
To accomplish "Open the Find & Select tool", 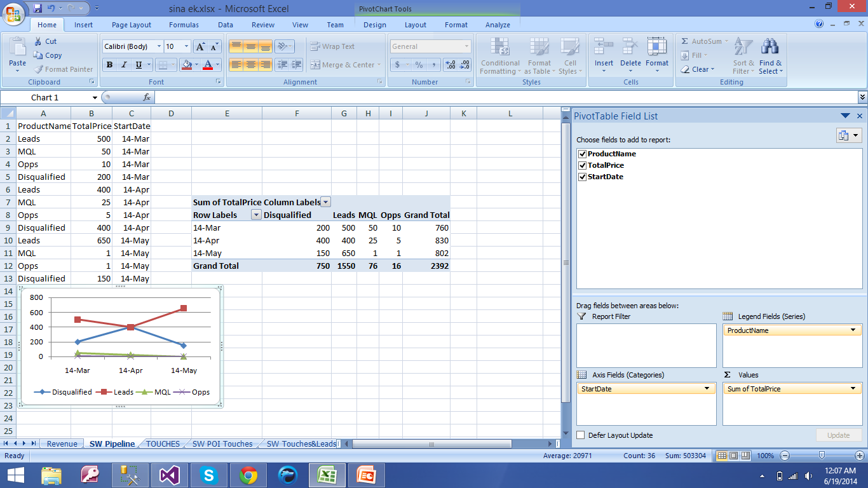I will (x=770, y=56).
